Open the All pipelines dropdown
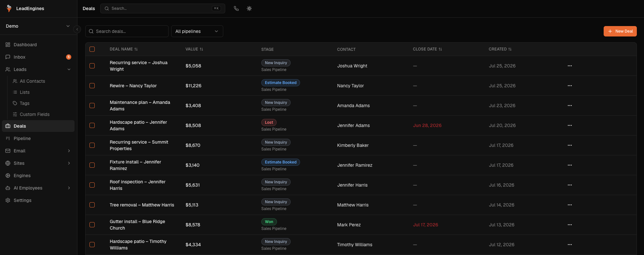Image resolution: width=644 pixels, height=255 pixels. (x=197, y=31)
